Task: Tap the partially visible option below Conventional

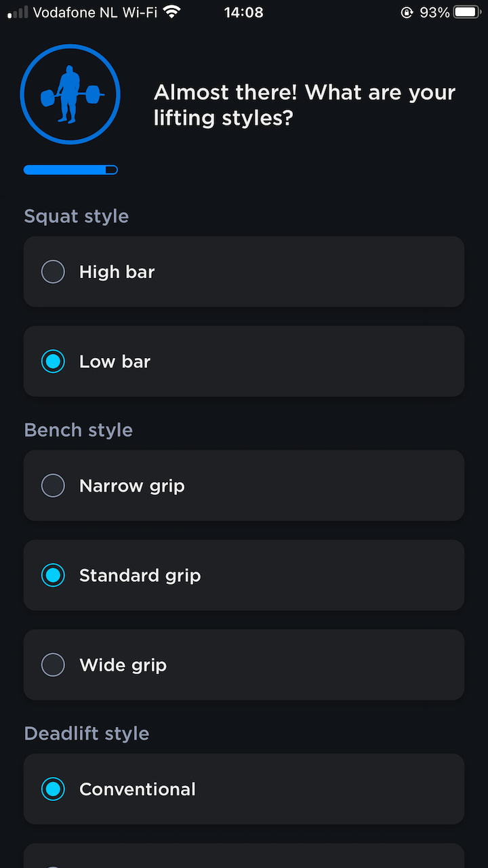Action: click(244, 856)
